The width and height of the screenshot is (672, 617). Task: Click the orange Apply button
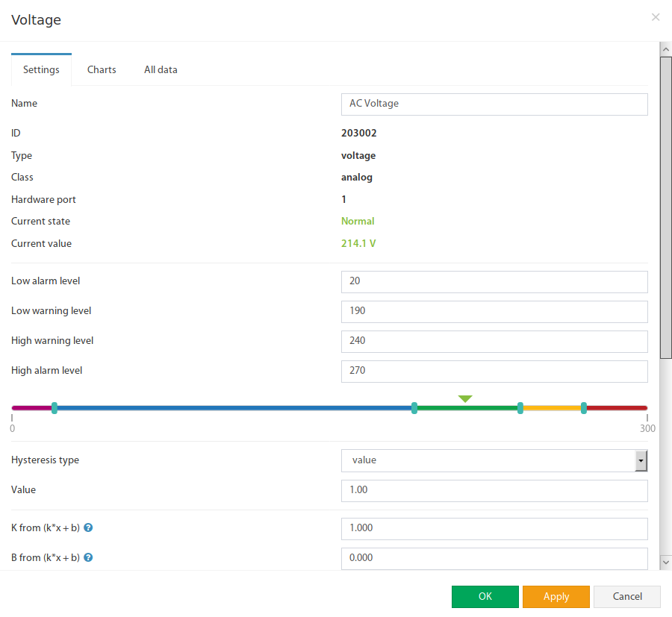[556, 596]
